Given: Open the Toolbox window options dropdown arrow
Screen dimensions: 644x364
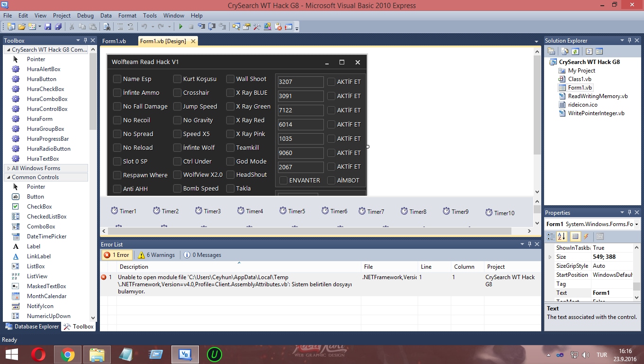Looking at the screenshot, I should coord(78,40).
